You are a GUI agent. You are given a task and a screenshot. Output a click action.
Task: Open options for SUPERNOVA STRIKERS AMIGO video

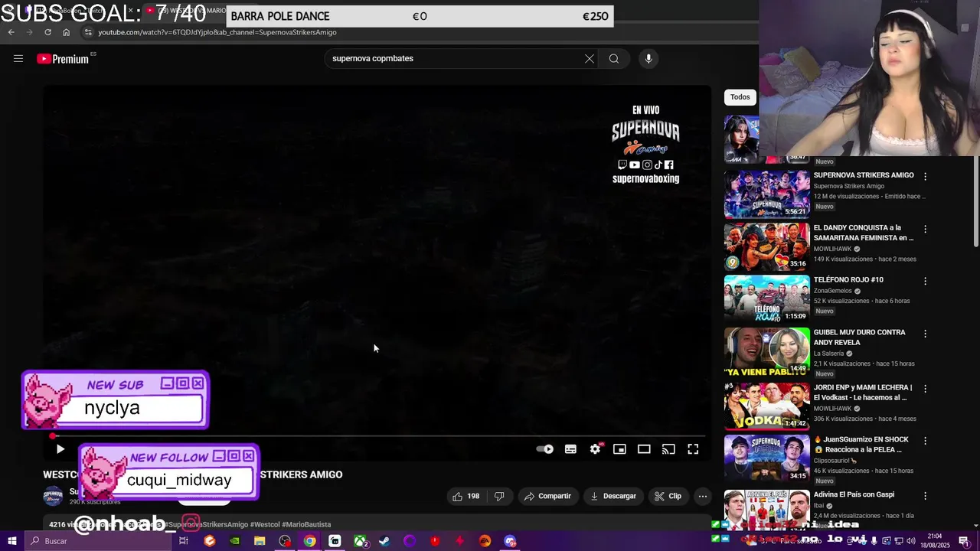tap(925, 176)
